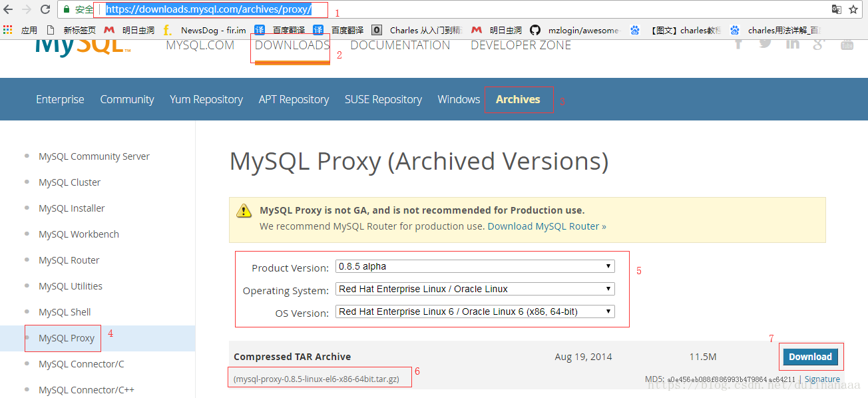868x398 pixels.
Task: Click the MD5 checksum value
Action: [731, 379]
